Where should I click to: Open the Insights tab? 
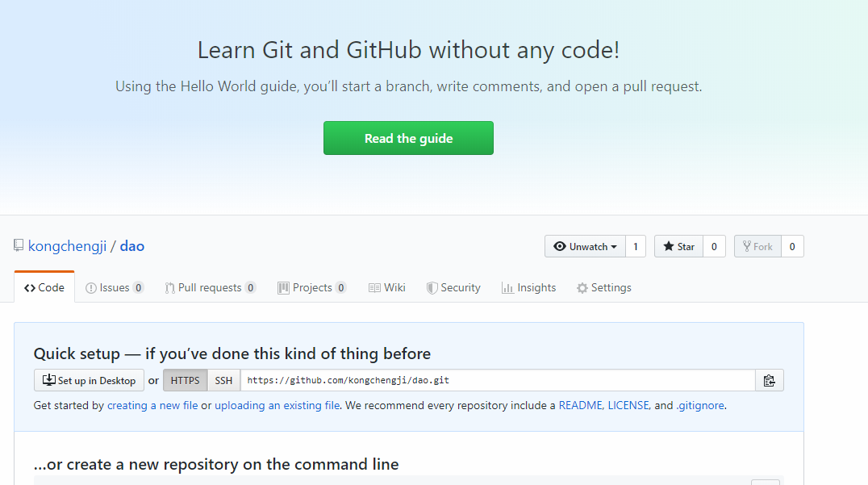tap(528, 287)
